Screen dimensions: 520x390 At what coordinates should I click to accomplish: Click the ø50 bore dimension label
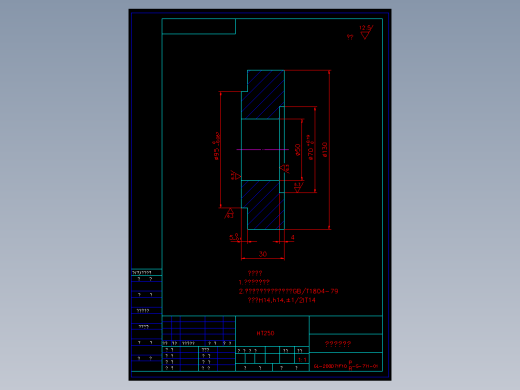point(298,150)
